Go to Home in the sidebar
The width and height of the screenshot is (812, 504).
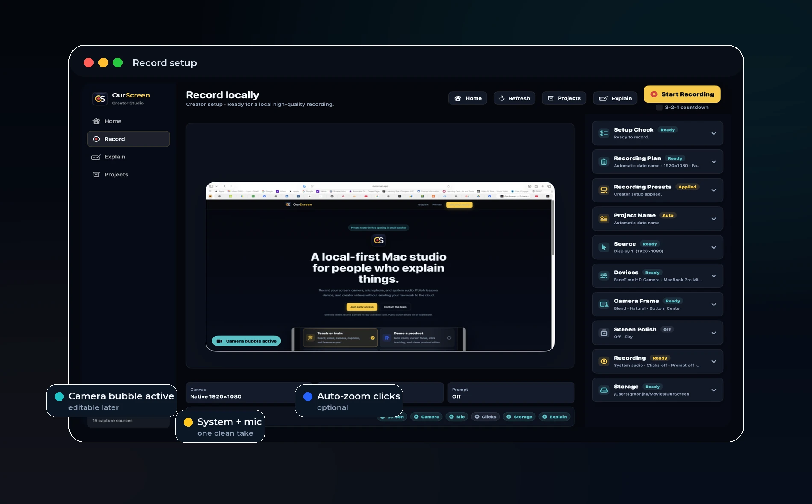point(128,121)
